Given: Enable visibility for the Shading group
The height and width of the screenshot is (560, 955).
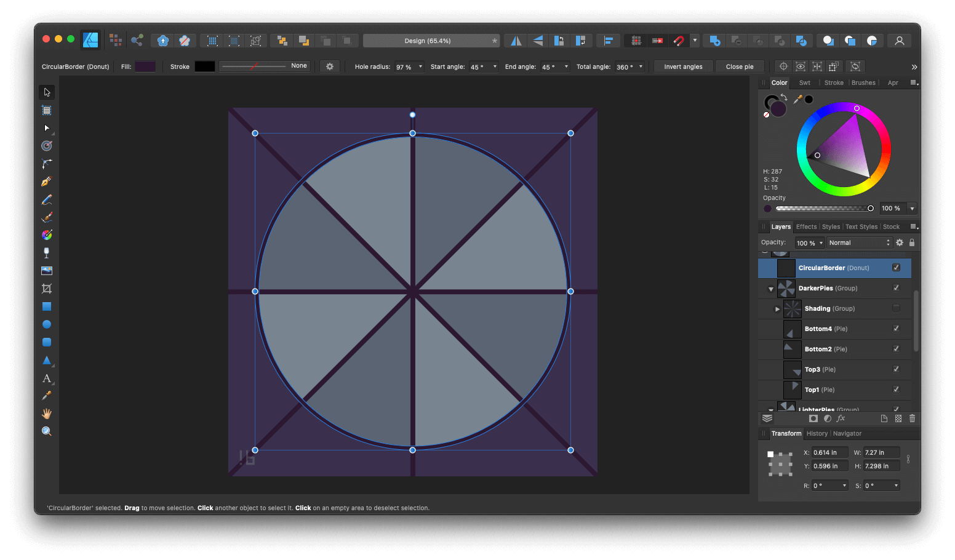Looking at the screenshot, I should pyautogui.click(x=896, y=308).
